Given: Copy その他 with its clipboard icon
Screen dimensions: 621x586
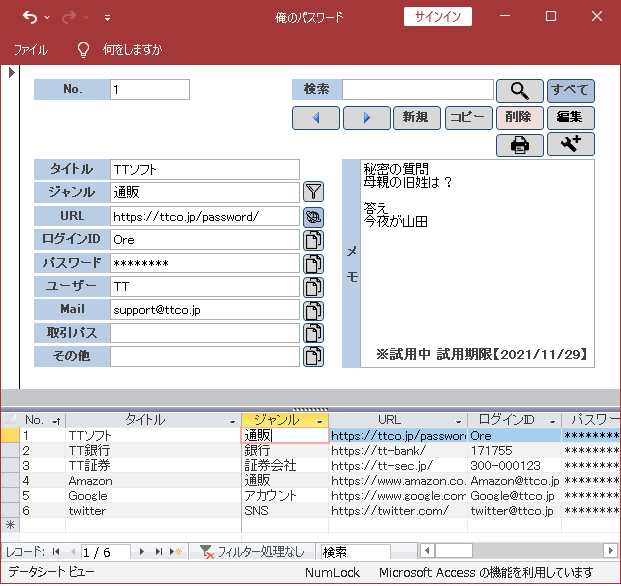Looking at the screenshot, I should click(313, 356).
